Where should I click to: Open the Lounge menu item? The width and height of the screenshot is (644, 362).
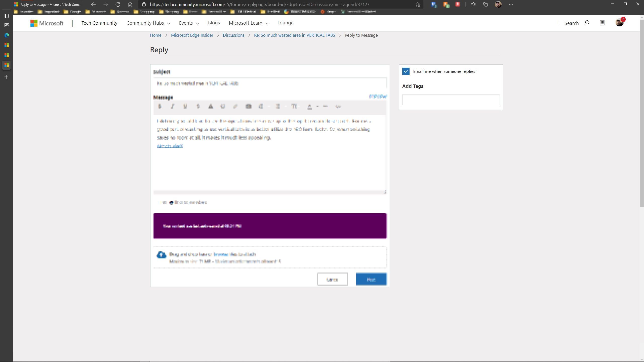(285, 23)
